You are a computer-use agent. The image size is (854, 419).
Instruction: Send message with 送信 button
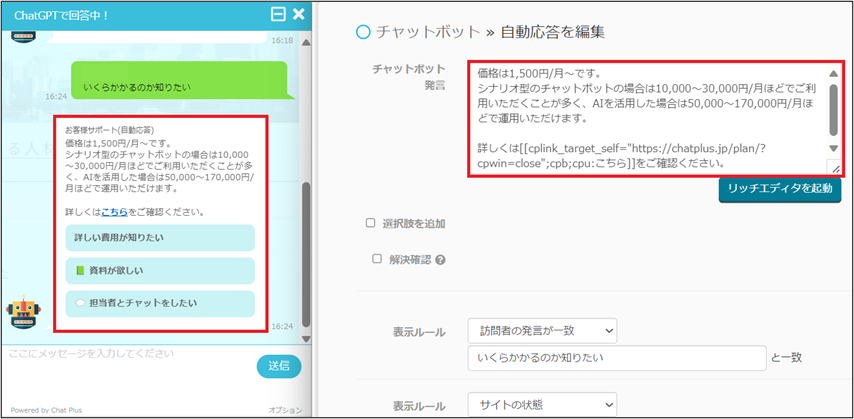pos(279,366)
